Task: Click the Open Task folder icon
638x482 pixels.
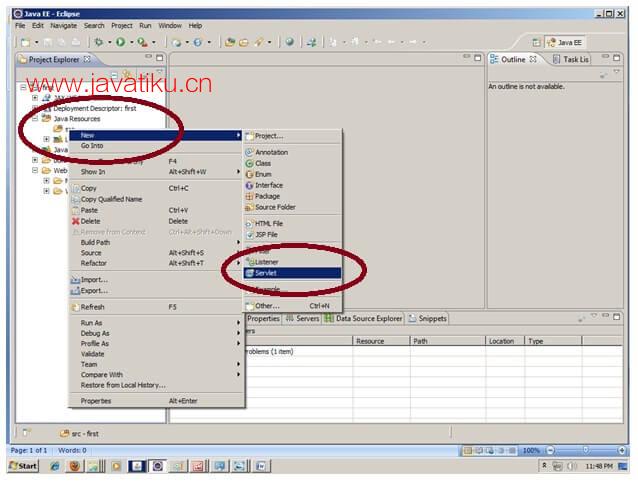Action: click(x=244, y=42)
